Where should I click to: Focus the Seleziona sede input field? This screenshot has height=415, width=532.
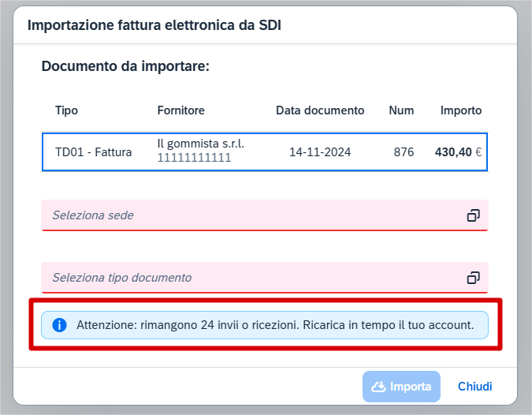pos(265,215)
